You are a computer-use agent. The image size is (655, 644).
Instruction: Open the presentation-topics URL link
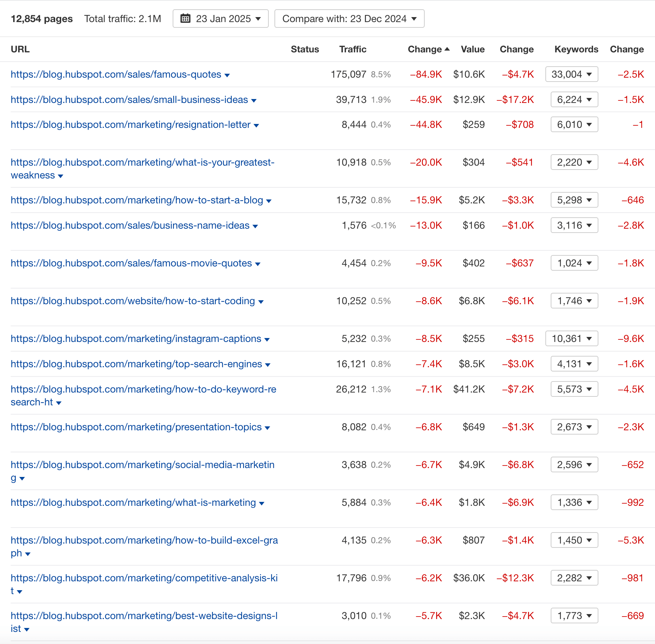pos(136,427)
